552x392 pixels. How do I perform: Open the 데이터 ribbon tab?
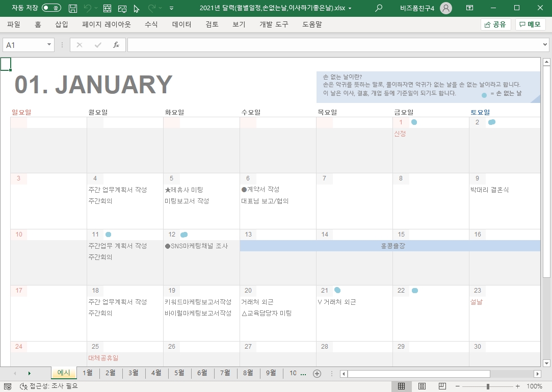pos(181,24)
